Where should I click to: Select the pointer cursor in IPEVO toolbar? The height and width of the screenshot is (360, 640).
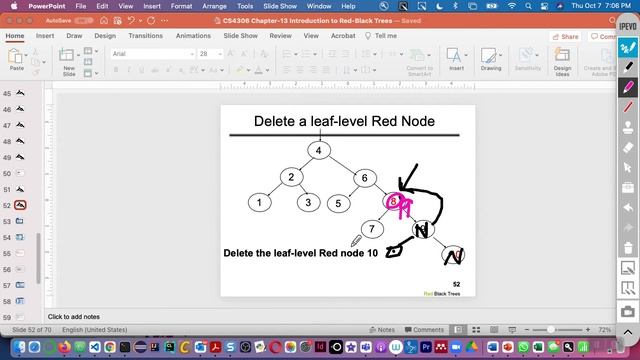628,167
